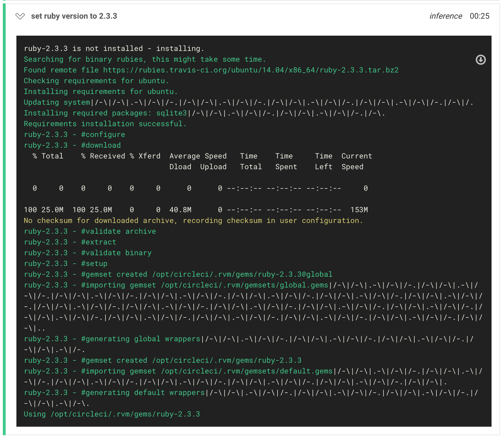Click the 'set ruby version to 2.3.3' step title
This screenshot has height=438, width=504.
coord(74,16)
